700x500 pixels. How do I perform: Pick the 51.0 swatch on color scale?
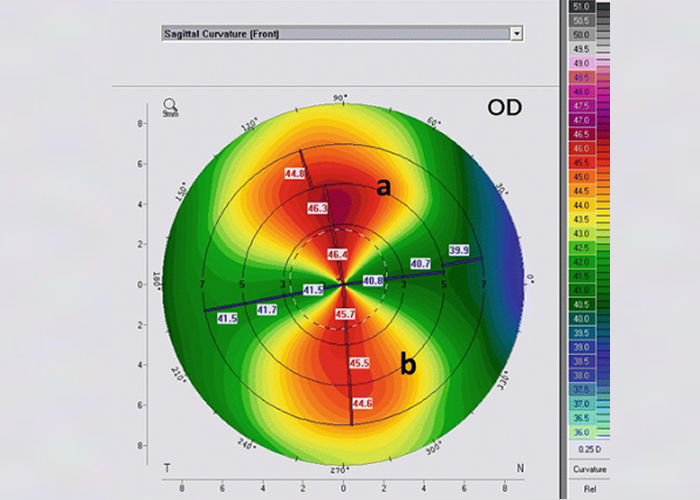pos(578,6)
